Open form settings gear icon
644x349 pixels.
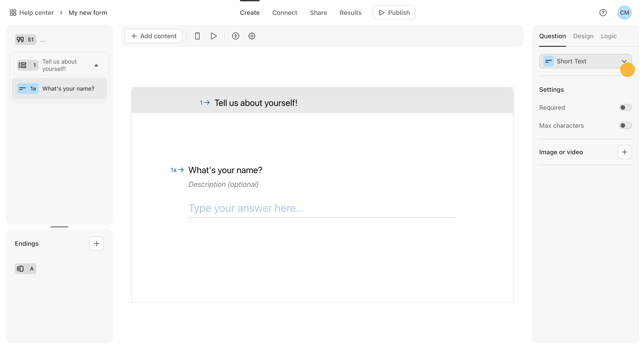pyautogui.click(x=252, y=36)
